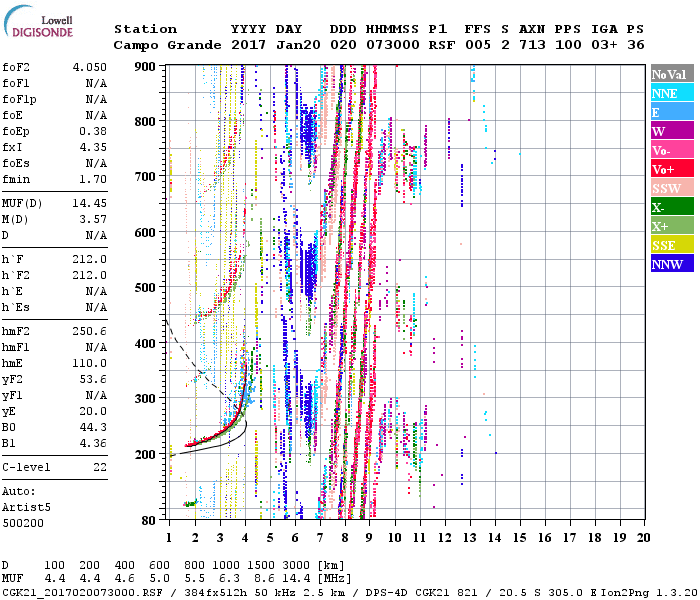This screenshot has width=700, height=600.
Task: Select the X+ light green legend swatch
Action: 672,225
